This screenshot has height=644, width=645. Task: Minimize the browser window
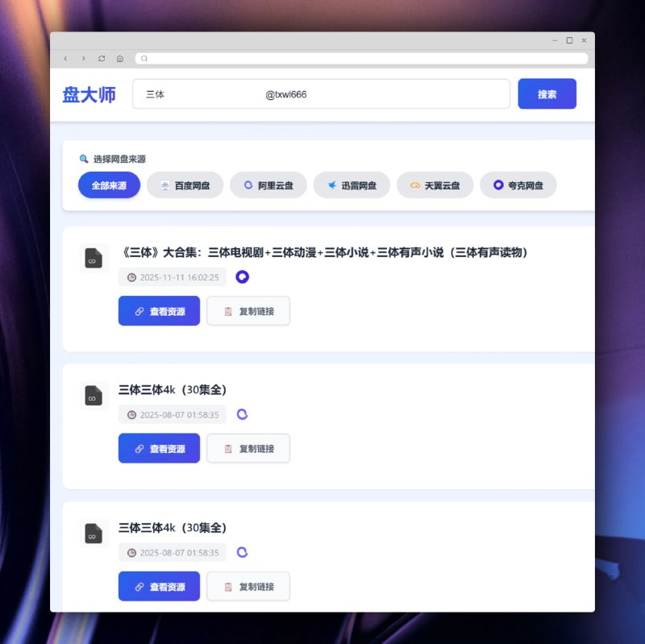(555, 40)
